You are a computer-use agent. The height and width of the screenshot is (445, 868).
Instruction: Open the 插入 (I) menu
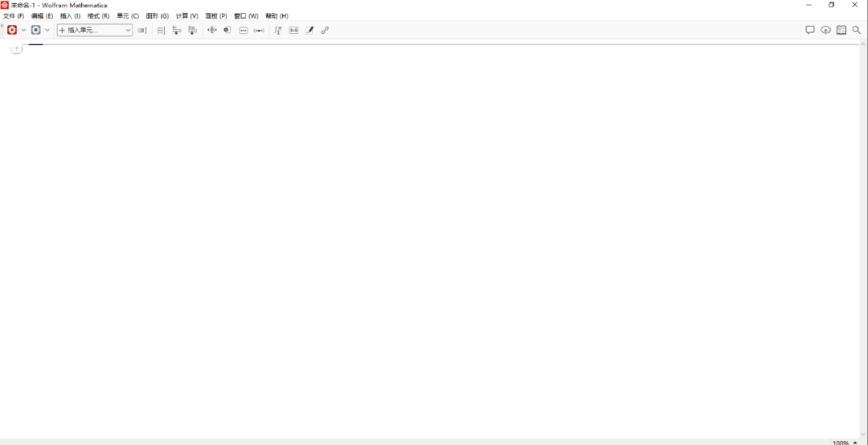pos(70,16)
